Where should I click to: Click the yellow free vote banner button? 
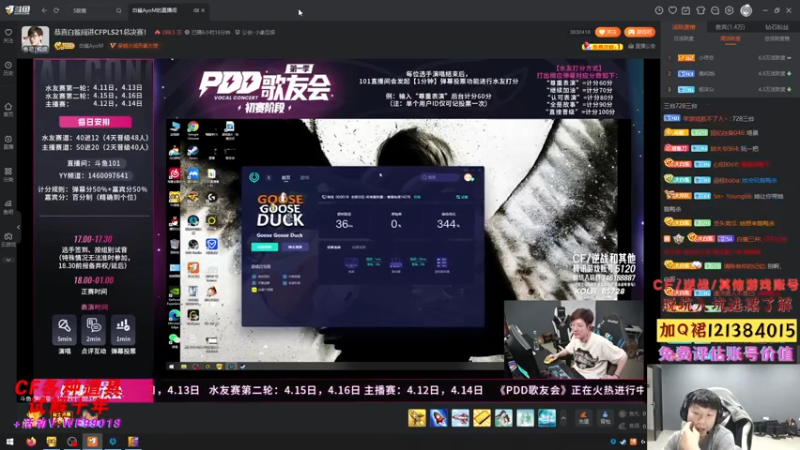[603, 46]
